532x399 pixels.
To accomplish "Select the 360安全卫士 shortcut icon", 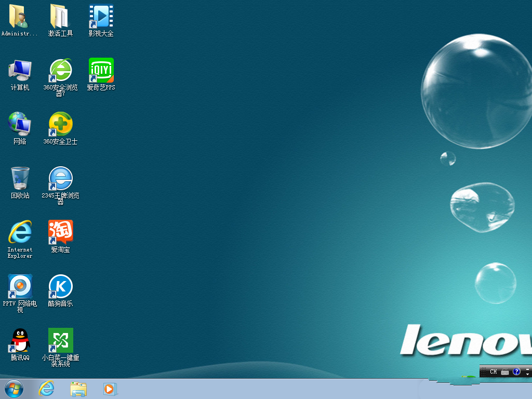I will click(x=60, y=125).
